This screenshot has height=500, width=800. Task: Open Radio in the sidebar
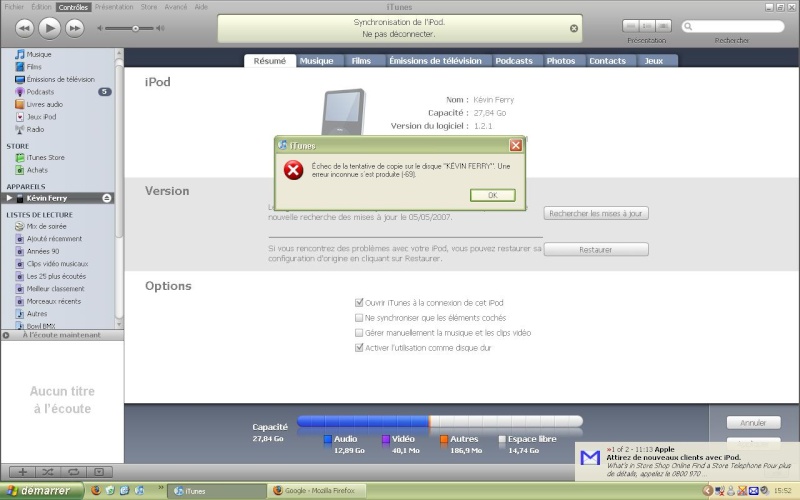pyautogui.click(x=35, y=130)
